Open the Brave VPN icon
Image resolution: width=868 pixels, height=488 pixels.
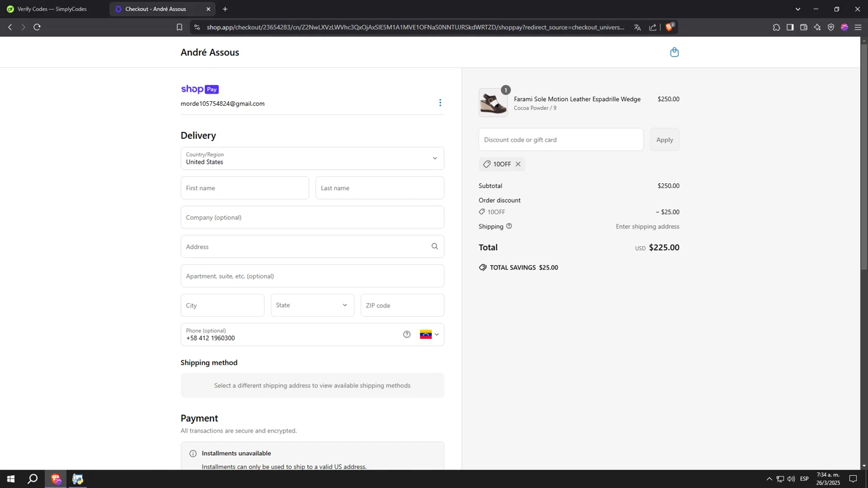pos(831,27)
